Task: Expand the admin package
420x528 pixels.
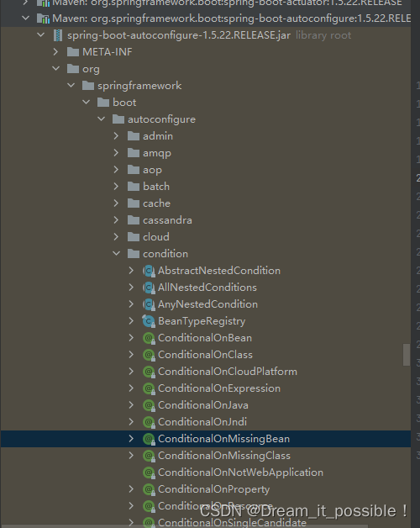Action: (x=116, y=135)
